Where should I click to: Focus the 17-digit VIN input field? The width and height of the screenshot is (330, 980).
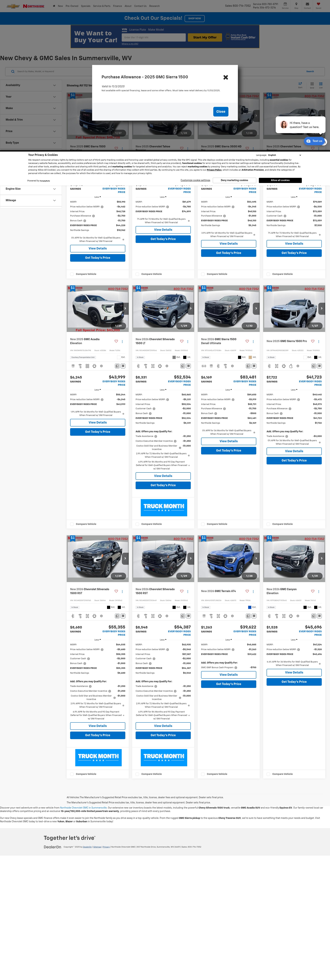(154, 38)
